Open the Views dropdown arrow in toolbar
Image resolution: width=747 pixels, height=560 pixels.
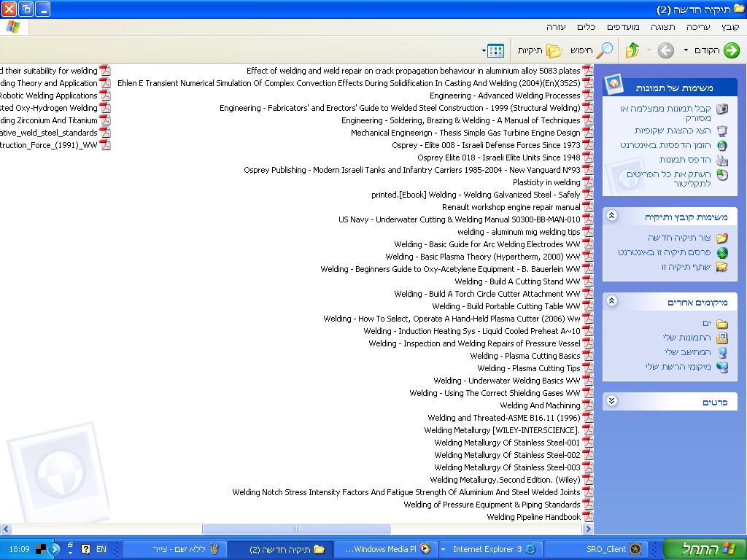point(484,51)
